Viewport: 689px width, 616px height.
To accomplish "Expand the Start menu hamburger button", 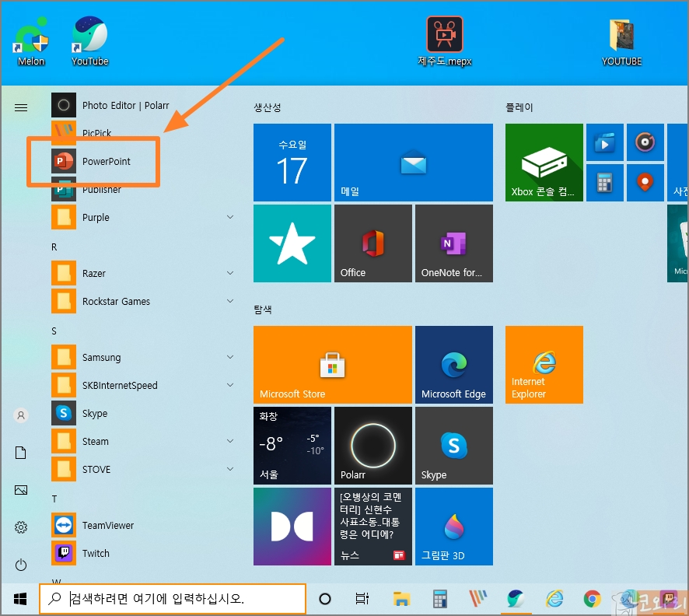I will 21,107.
